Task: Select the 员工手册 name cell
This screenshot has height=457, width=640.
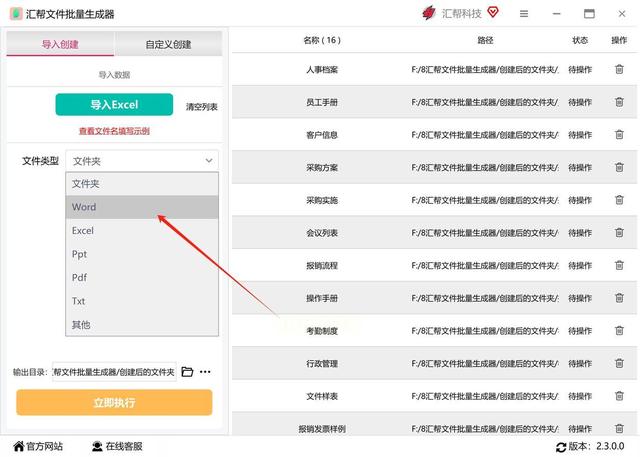Action: click(322, 102)
